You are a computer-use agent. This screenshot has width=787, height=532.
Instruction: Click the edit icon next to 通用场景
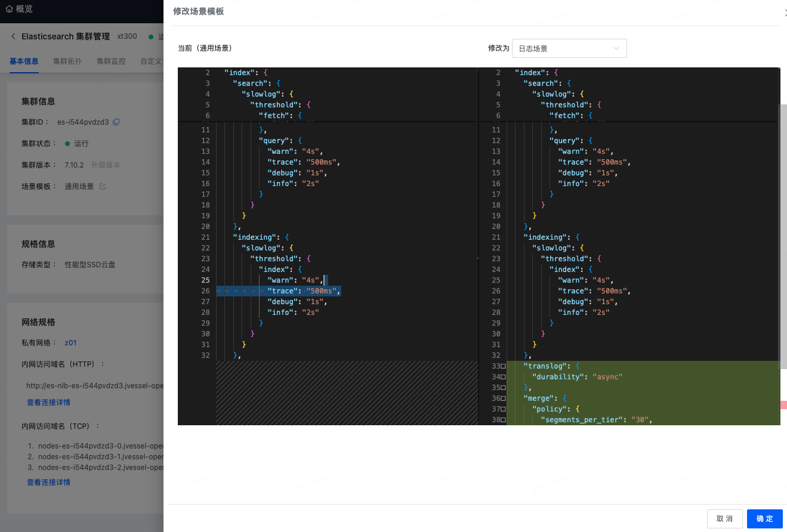[103, 187]
